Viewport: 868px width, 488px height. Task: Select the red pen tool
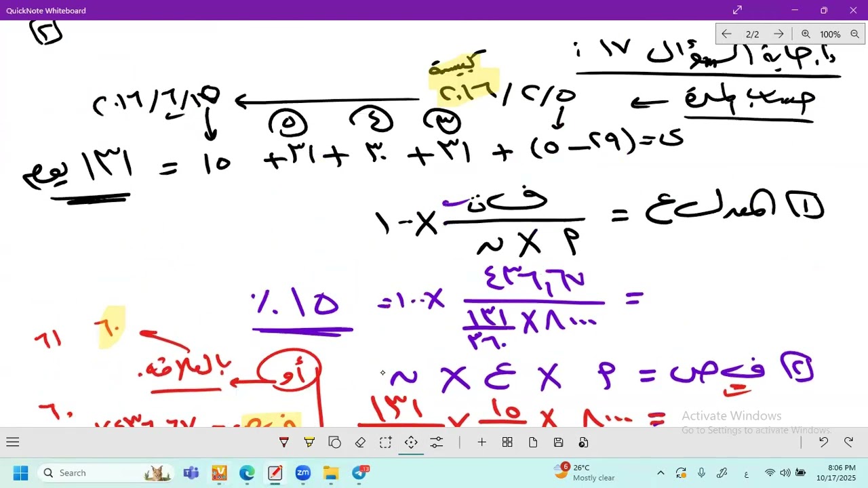pyautogui.click(x=284, y=443)
